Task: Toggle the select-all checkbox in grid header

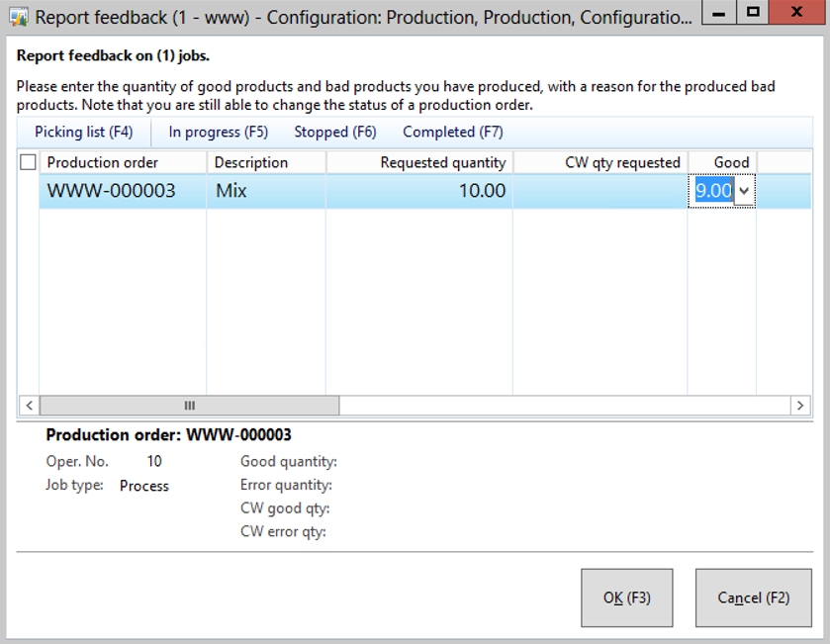Action: pyautogui.click(x=28, y=162)
